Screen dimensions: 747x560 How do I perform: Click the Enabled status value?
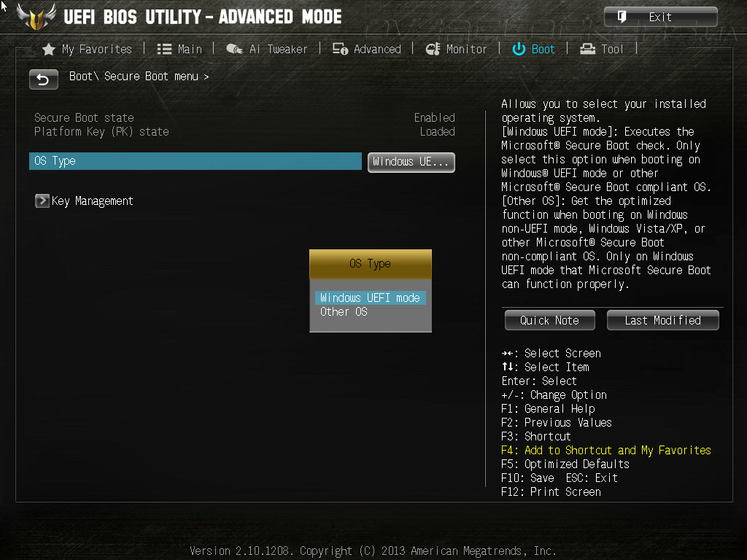pyautogui.click(x=435, y=117)
